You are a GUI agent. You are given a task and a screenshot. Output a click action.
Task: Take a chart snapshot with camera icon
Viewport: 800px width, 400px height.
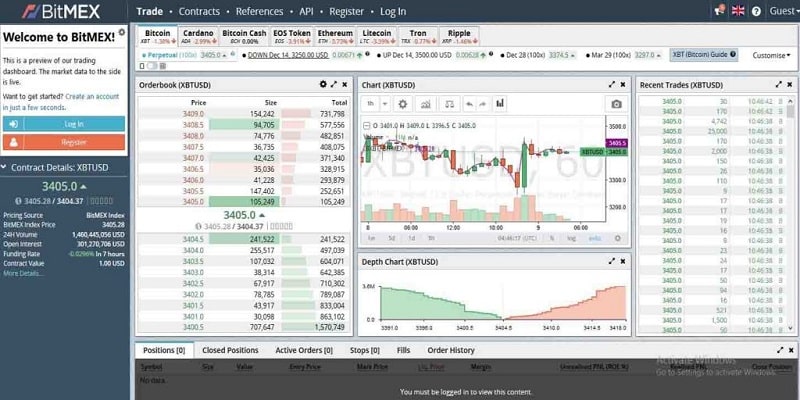pyautogui.click(x=617, y=104)
